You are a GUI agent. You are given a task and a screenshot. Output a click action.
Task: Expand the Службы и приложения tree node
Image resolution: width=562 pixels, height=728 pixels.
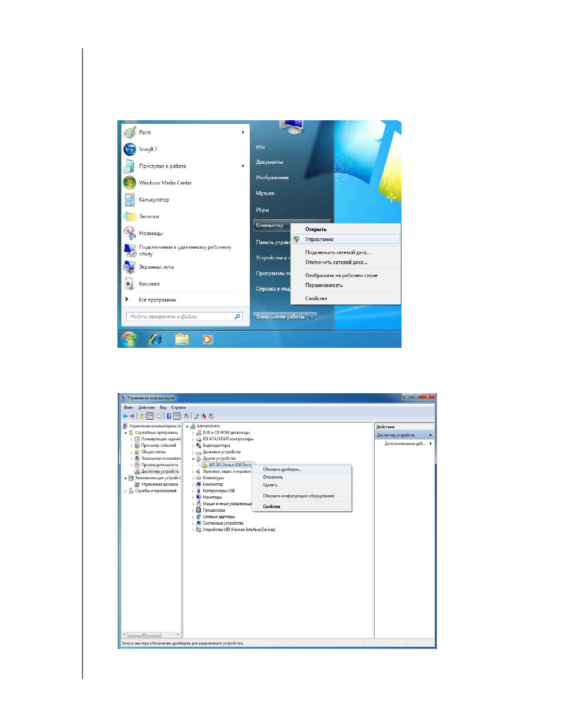click(x=125, y=491)
